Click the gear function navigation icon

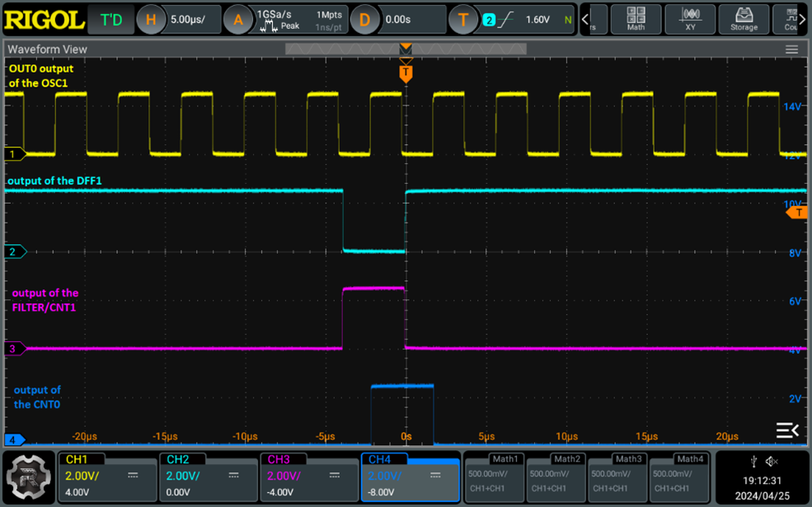click(x=29, y=476)
